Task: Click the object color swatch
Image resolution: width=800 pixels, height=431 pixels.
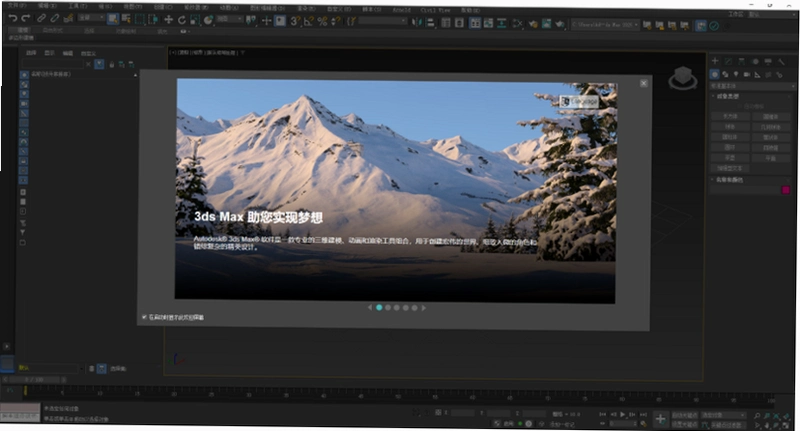Action: pos(786,190)
